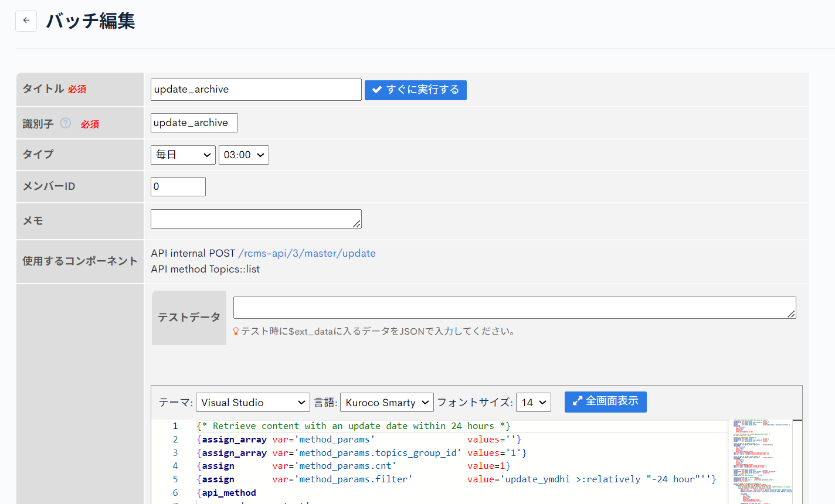
Task: Click code line 1 comment text
Action: [x=354, y=426]
